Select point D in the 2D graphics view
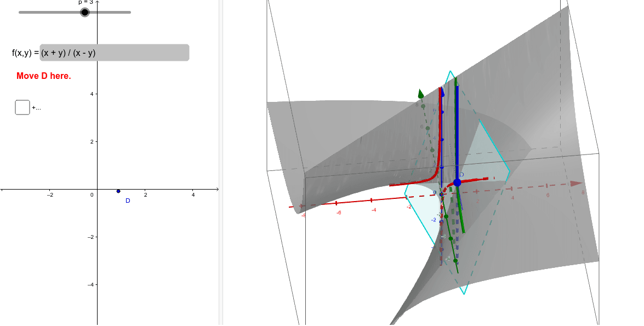Viewport: 644px width, 326px height. pyautogui.click(x=118, y=191)
